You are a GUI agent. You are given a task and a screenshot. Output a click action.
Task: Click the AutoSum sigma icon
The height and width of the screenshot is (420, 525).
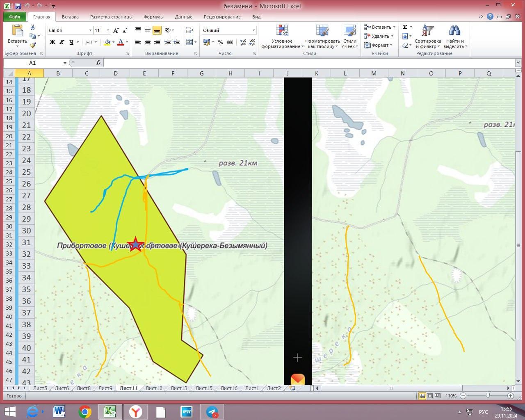click(405, 27)
